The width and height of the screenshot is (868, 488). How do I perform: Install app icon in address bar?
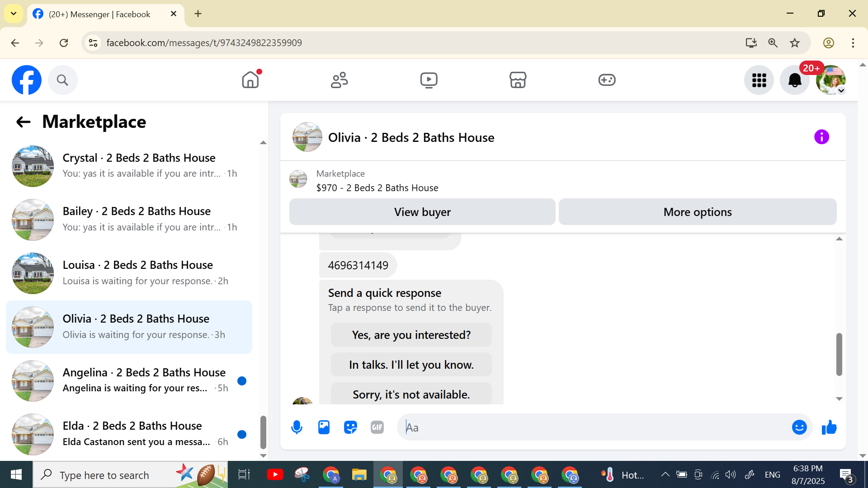click(x=751, y=43)
